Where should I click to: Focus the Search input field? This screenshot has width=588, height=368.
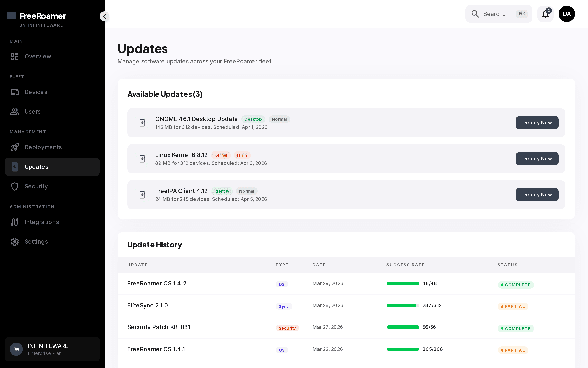click(499, 14)
